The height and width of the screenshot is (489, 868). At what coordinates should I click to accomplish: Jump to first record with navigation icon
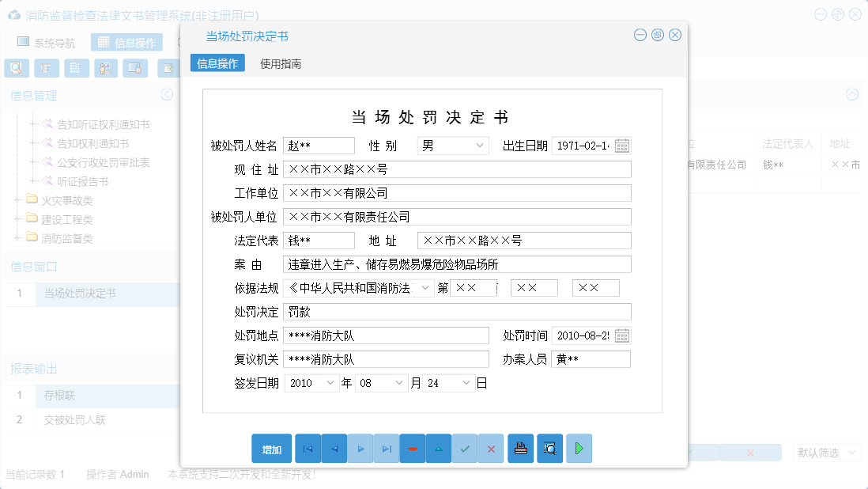pos(308,448)
